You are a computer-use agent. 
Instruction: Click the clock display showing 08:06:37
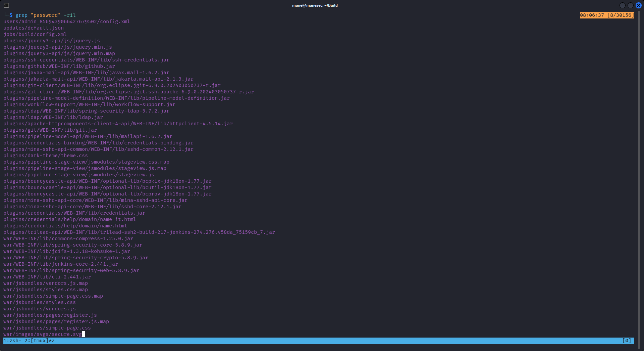tap(593, 15)
